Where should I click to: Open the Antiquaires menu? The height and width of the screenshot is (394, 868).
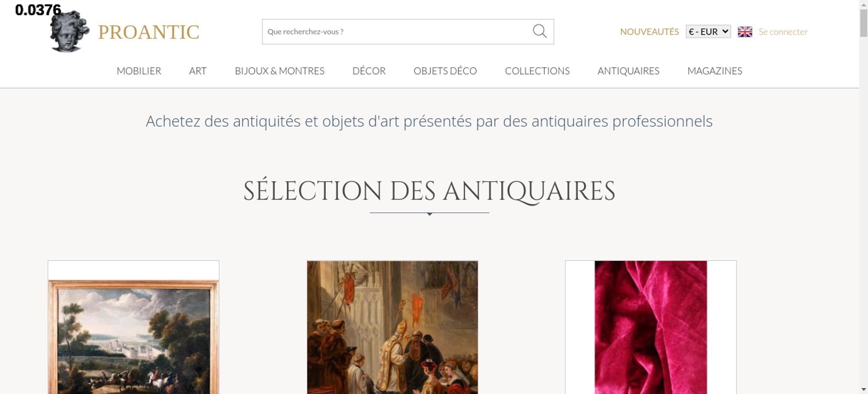point(628,71)
